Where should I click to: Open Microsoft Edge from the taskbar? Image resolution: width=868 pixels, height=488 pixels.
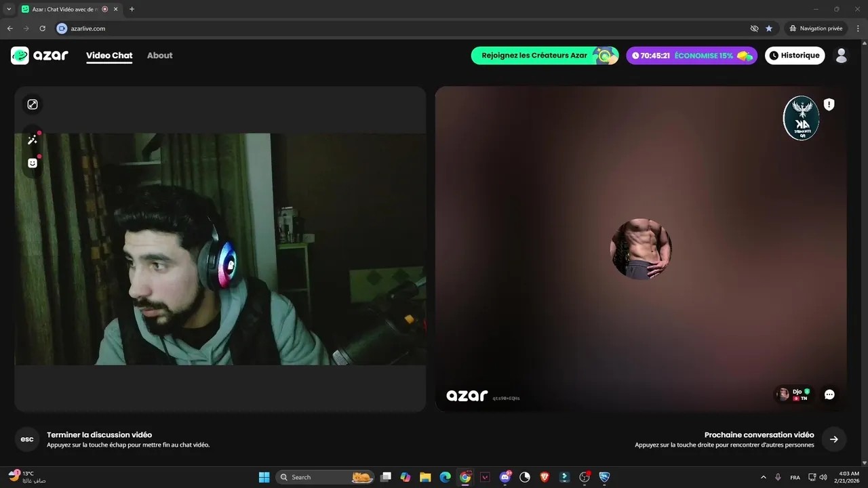[x=445, y=477]
